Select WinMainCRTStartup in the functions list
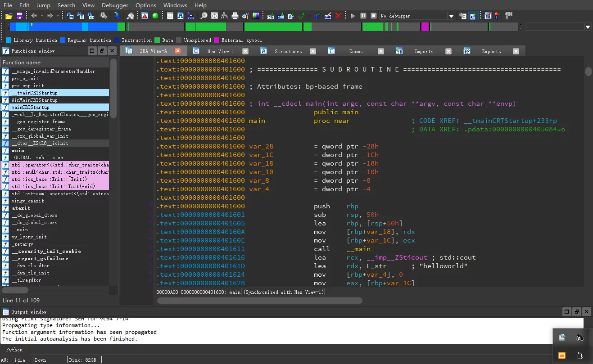This screenshot has height=364, width=593. tap(34, 100)
